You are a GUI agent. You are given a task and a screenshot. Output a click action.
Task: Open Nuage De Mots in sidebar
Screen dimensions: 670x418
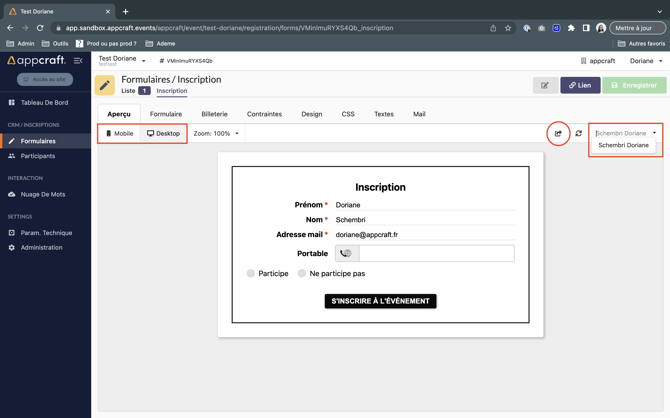(x=42, y=194)
